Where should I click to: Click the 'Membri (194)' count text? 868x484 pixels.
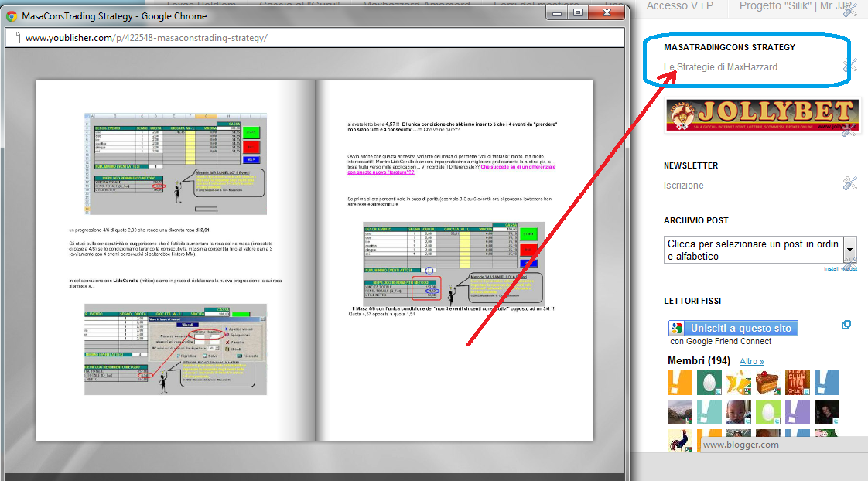[699, 360]
